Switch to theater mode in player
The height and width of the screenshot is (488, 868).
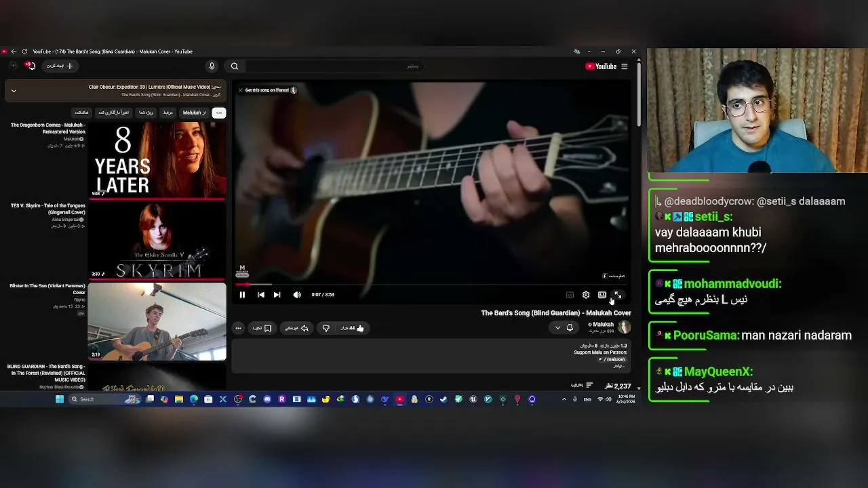click(x=601, y=295)
